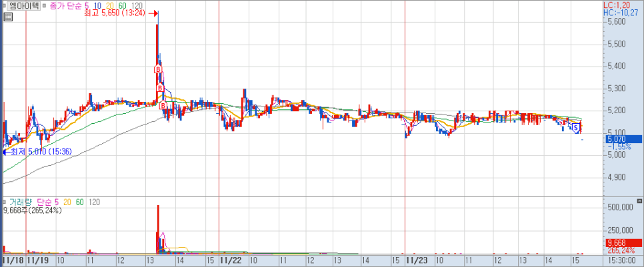
Task: Click the small button atop volume axis
Action: point(639,201)
